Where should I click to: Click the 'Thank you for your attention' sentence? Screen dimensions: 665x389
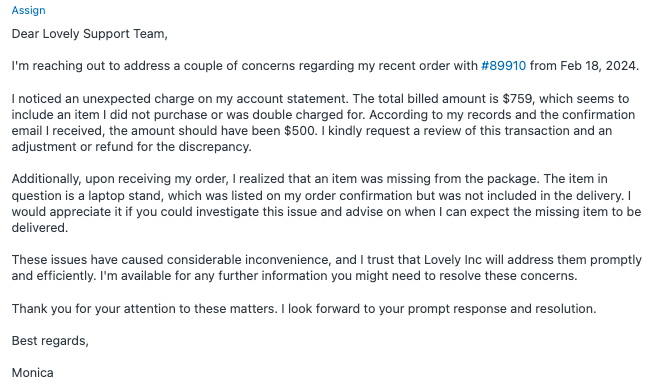pyautogui.click(x=144, y=308)
